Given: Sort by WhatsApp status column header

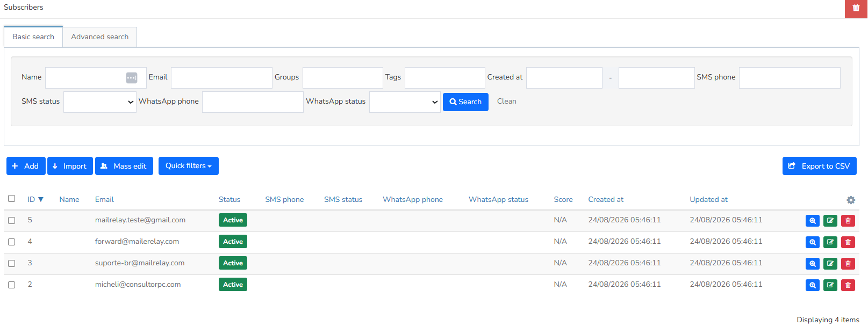Looking at the screenshot, I should point(498,200).
